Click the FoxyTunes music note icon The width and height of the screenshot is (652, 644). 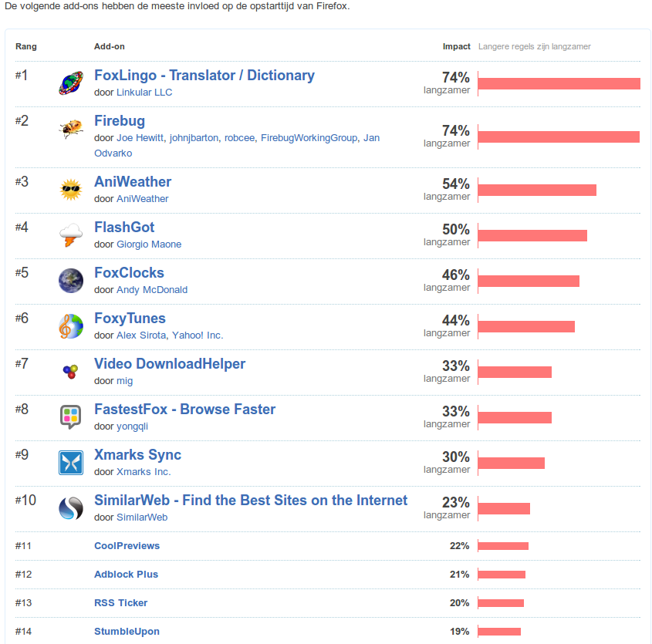[x=71, y=326]
